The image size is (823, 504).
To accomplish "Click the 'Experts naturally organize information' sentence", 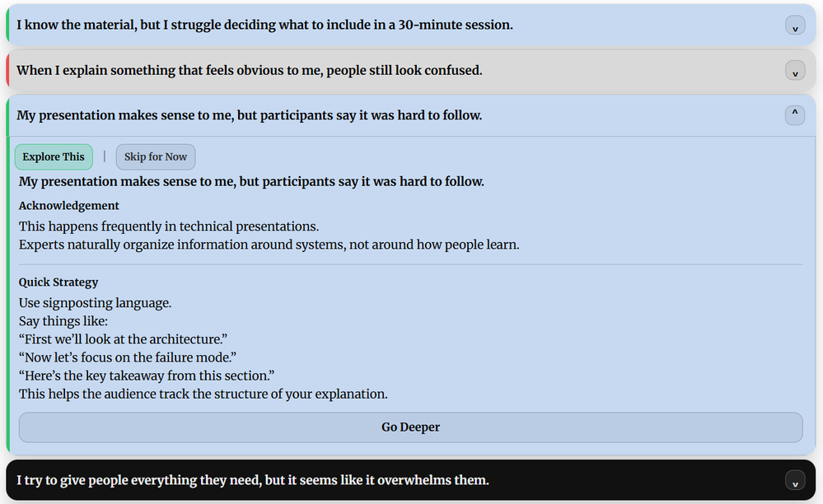I will pyautogui.click(x=269, y=245).
